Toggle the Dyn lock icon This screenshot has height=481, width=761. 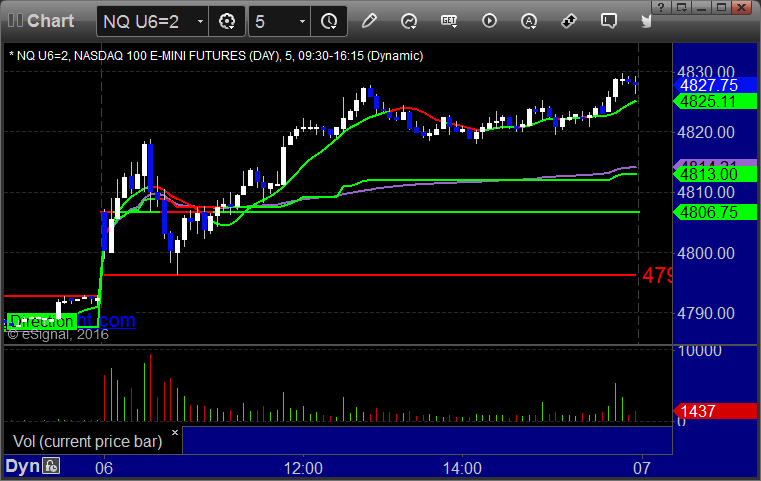pos(51,466)
